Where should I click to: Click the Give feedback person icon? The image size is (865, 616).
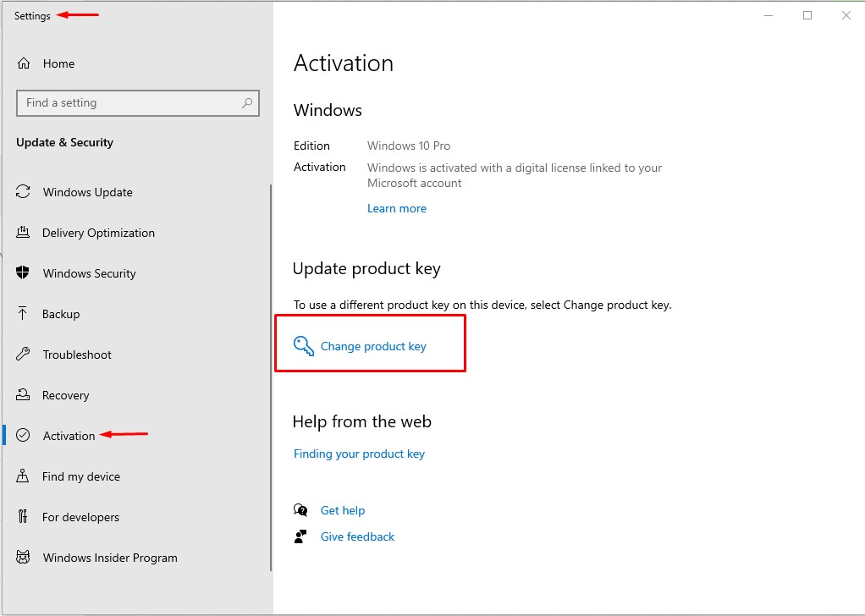300,536
